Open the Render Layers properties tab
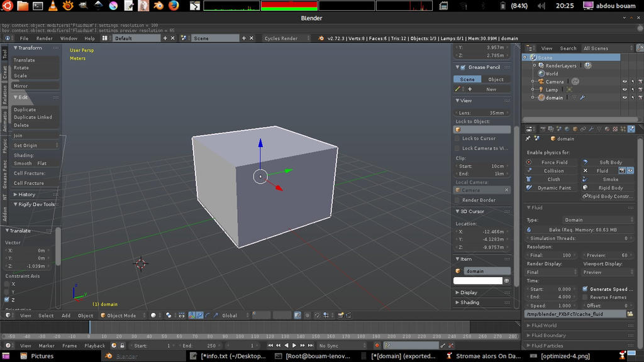Screen dimensions: 644x362 click(551, 129)
